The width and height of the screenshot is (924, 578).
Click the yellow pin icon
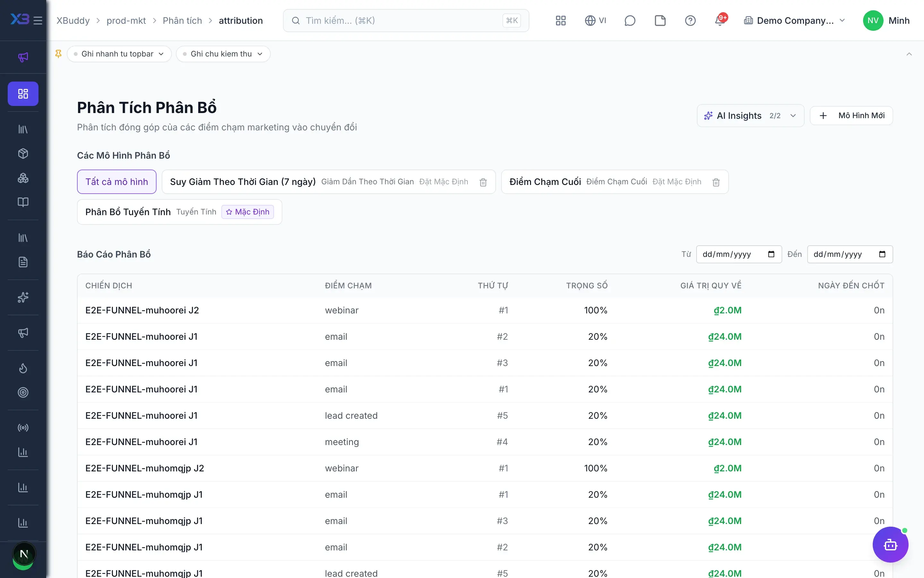pos(58,54)
